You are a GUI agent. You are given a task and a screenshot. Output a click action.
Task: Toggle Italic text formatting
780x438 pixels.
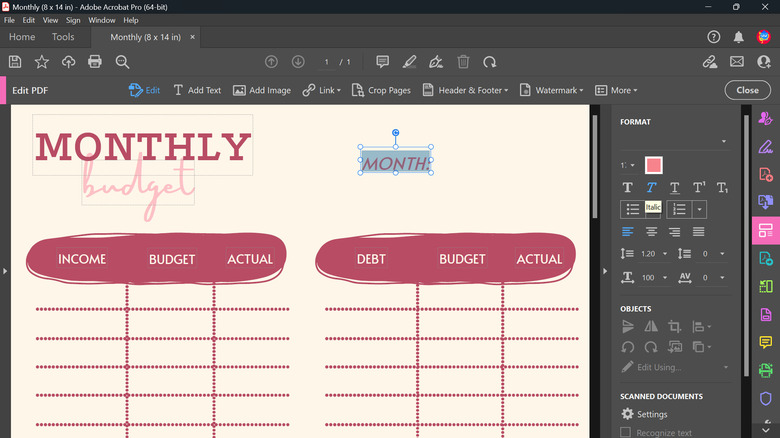(651, 187)
